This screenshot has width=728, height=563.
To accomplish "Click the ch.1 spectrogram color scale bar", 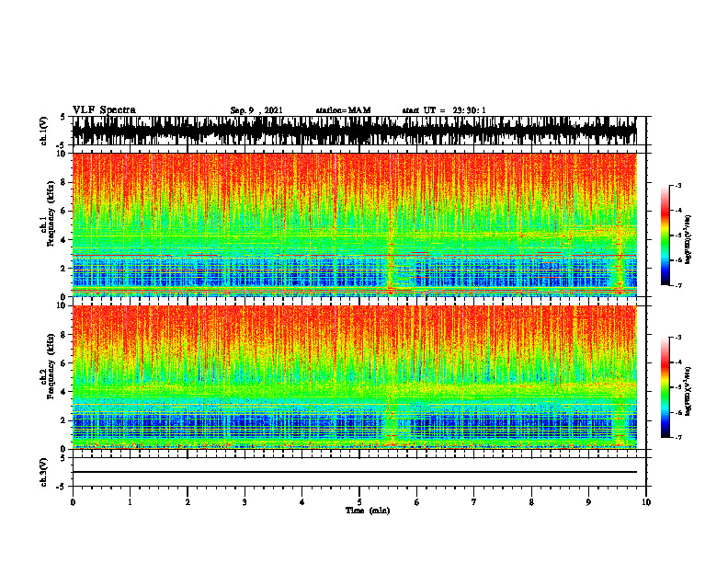I will [x=665, y=236].
